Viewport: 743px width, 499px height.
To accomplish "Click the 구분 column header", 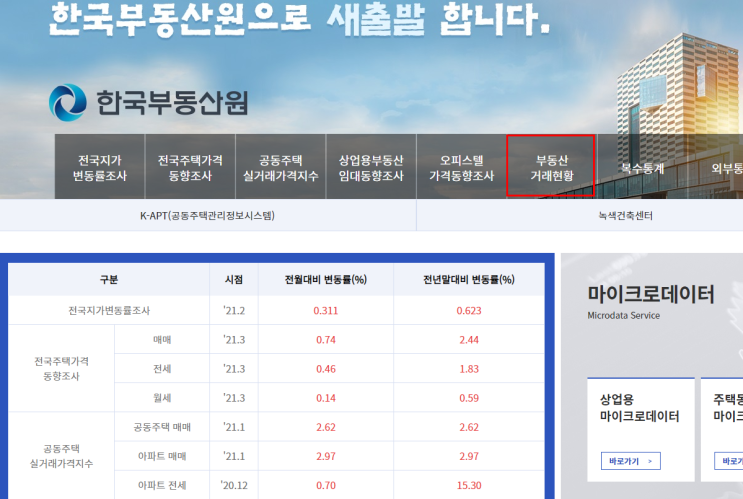I will tap(109, 280).
